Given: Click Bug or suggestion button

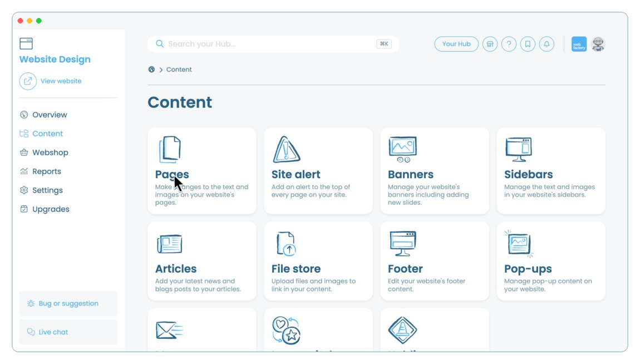Looking at the screenshot, I should pyautogui.click(x=68, y=303).
